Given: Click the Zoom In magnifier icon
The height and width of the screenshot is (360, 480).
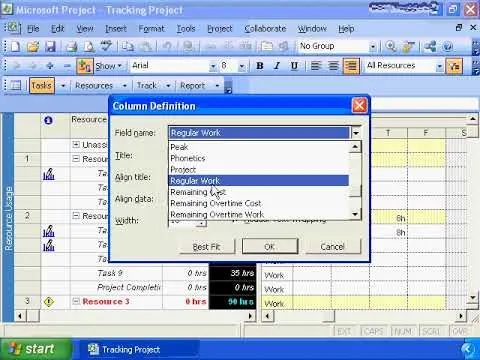Looking at the screenshot, I should pyautogui.click(x=390, y=46).
